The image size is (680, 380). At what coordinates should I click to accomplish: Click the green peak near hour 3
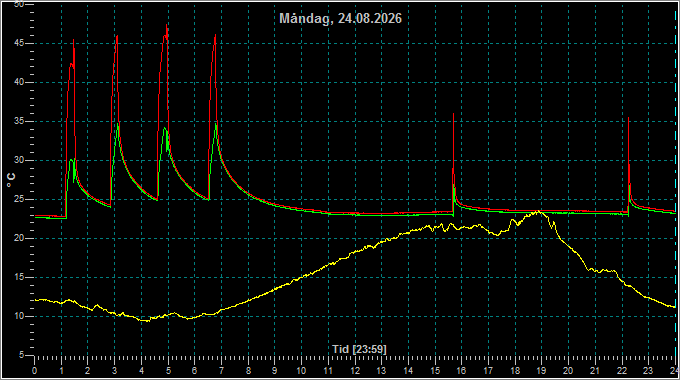coord(118,124)
